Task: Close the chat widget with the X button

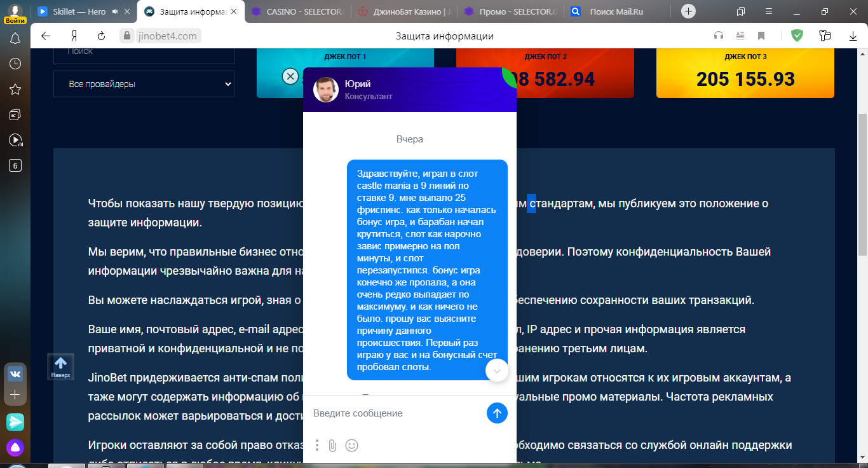Action: click(x=290, y=76)
